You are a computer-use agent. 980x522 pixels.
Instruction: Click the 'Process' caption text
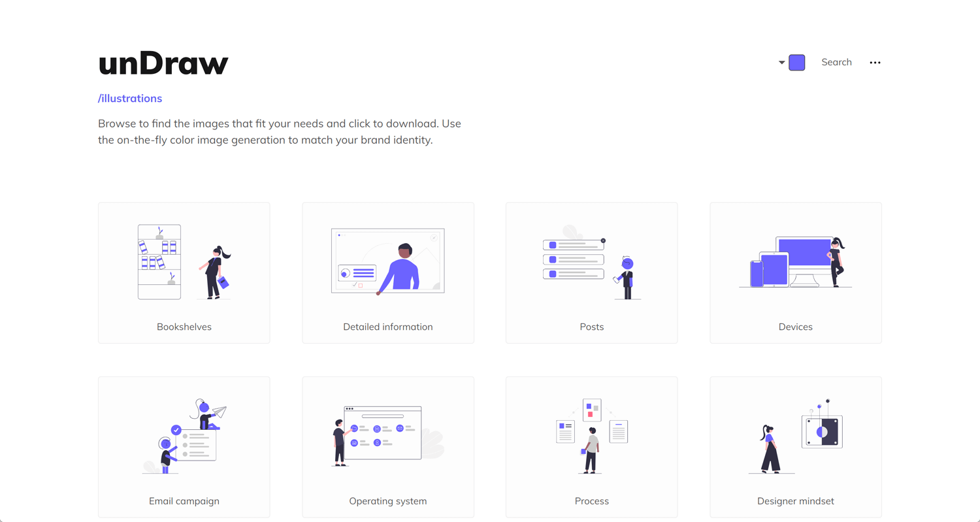pos(592,501)
